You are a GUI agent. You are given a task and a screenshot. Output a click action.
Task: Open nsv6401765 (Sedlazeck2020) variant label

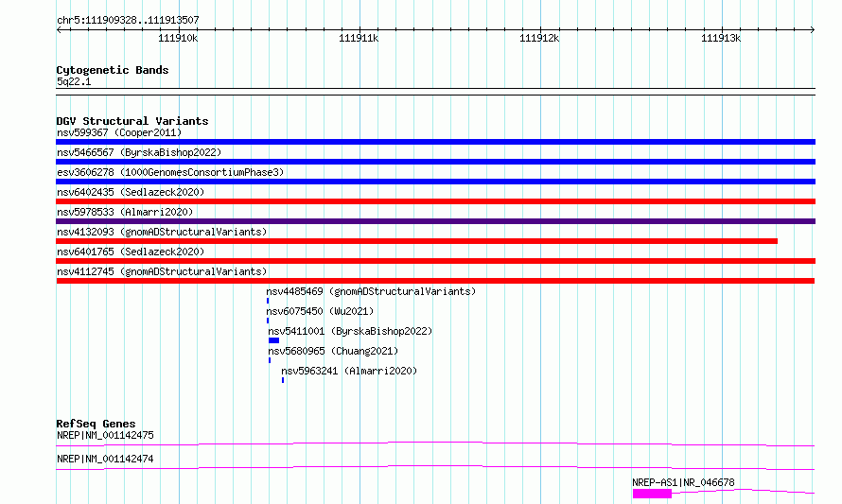(131, 252)
